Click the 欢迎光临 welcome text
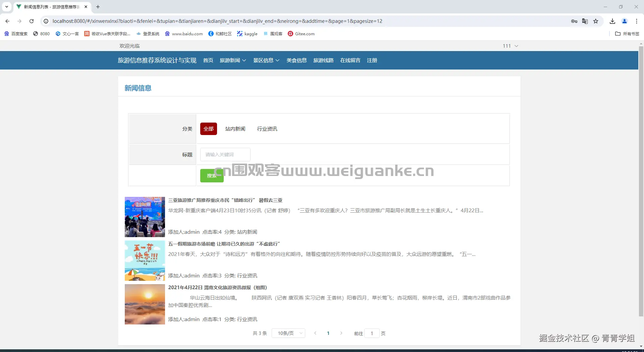This screenshot has height=352, width=644. [129, 46]
